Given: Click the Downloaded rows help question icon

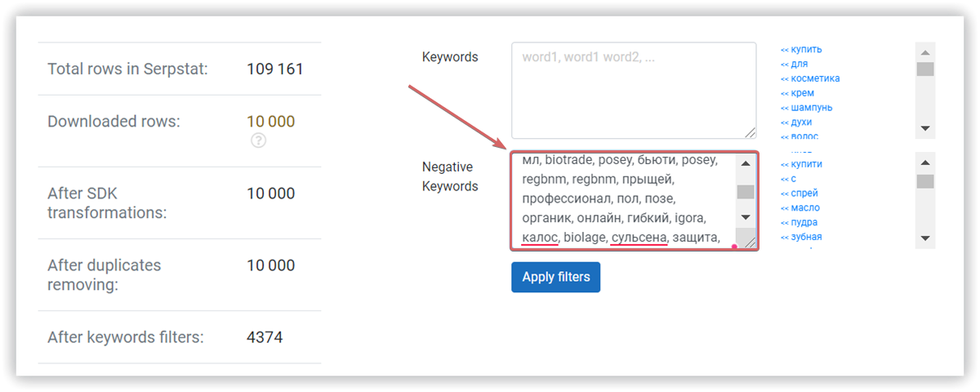Looking at the screenshot, I should [x=259, y=140].
